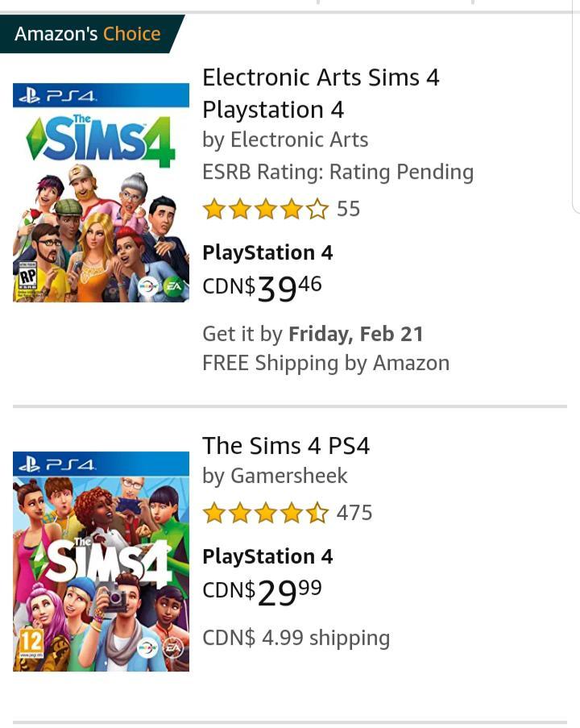Image resolution: width=580 pixels, height=728 pixels.
Task: Click the four-star rating beside 55
Action: pos(265,210)
